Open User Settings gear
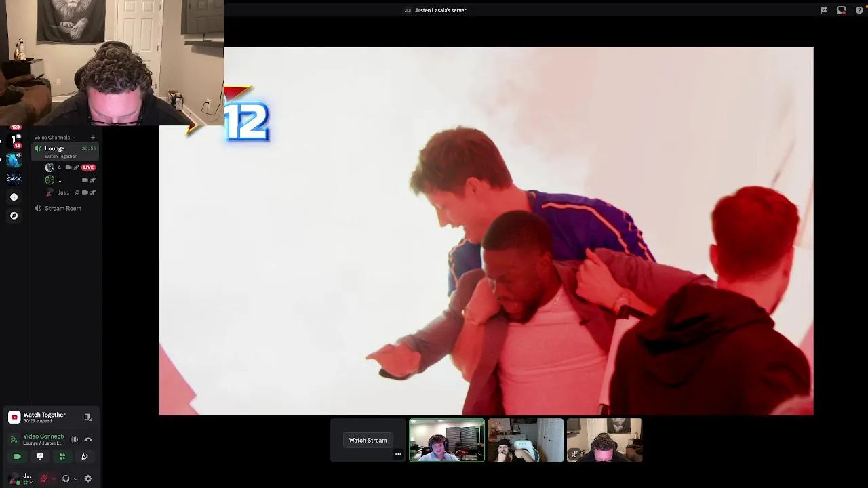 click(x=88, y=479)
